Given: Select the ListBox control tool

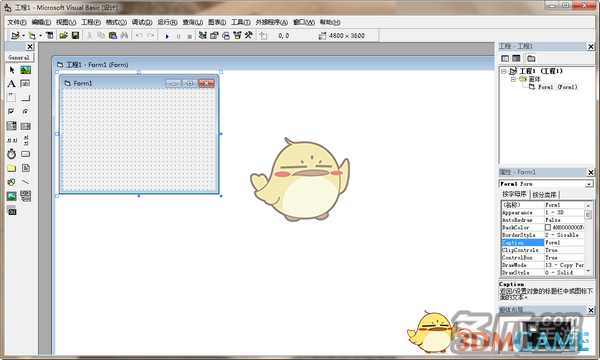Looking at the screenshot, I should click(x=26, y=126).
